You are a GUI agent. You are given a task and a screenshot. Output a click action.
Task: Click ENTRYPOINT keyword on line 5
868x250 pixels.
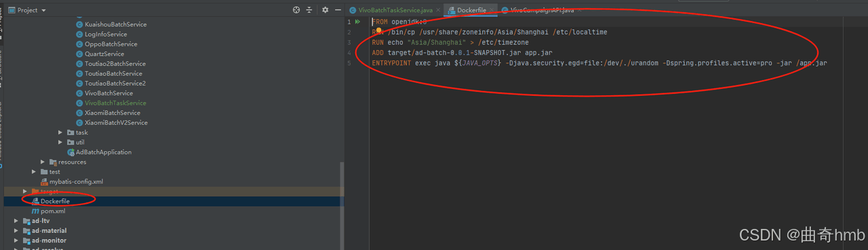tap(391, 62)
